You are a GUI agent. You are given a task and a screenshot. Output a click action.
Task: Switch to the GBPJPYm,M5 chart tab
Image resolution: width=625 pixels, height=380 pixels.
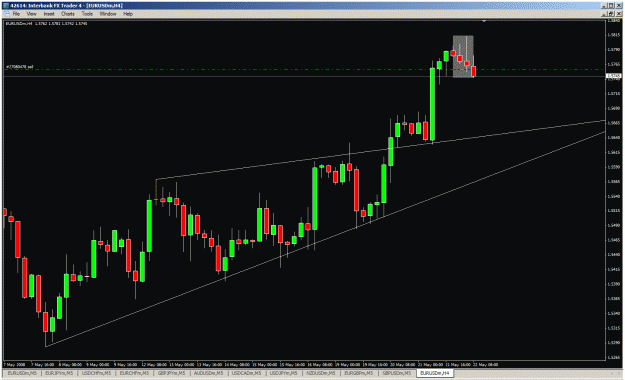click(171, 373)
